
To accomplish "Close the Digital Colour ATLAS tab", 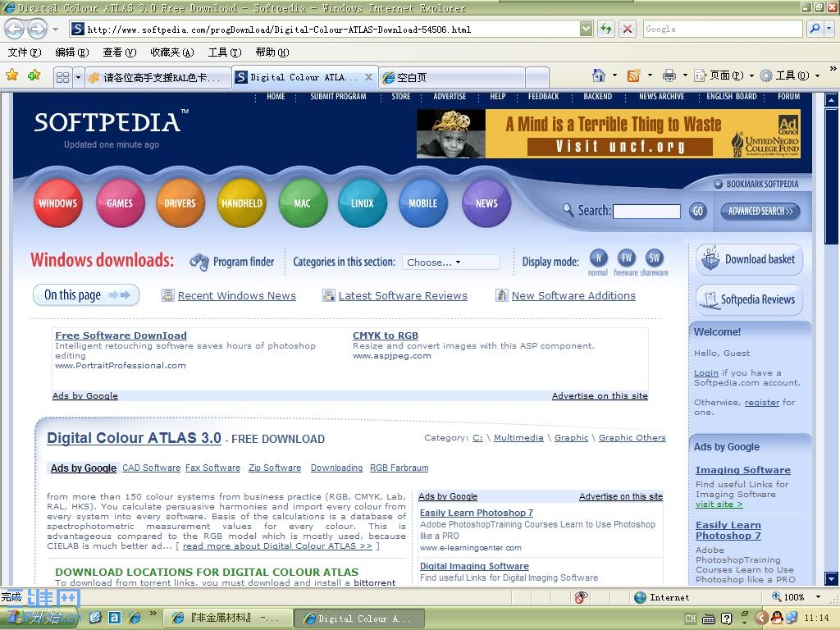I will click(x=368, y=77).
